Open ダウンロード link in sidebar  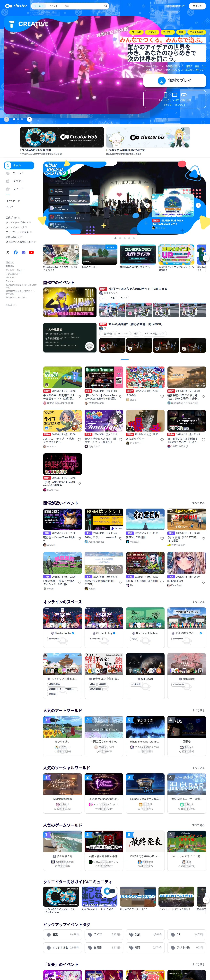[x=13, y=201]
